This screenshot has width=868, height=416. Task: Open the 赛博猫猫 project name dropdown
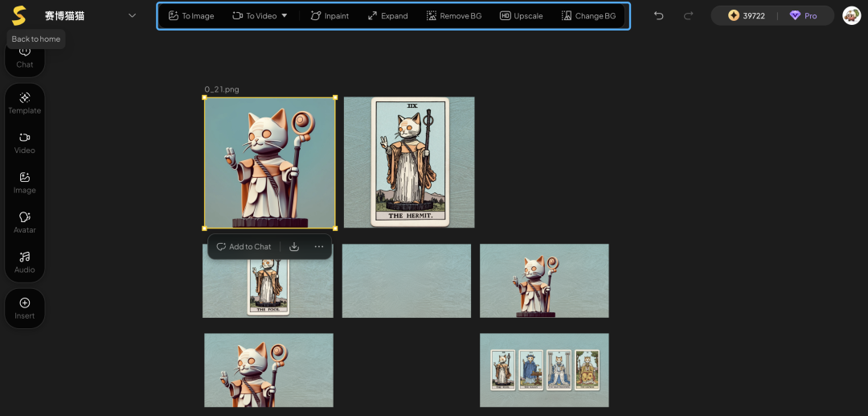(x=132, y=15)
